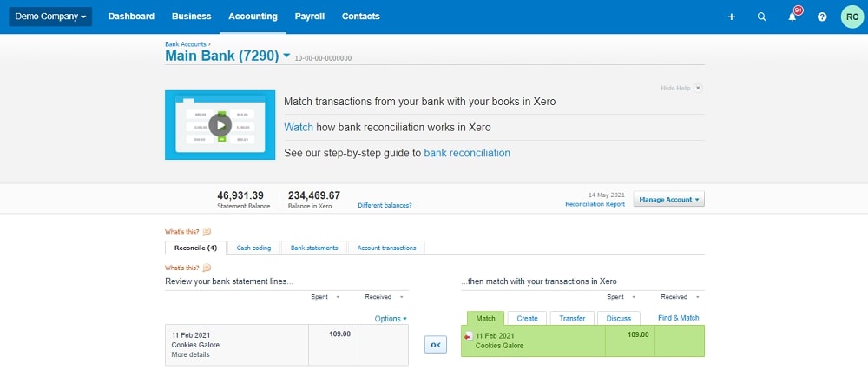Image resolution: width=868 pixels, height=377 pixels.
Task: Expand the Demo Company organization menu
Action: 50,17
